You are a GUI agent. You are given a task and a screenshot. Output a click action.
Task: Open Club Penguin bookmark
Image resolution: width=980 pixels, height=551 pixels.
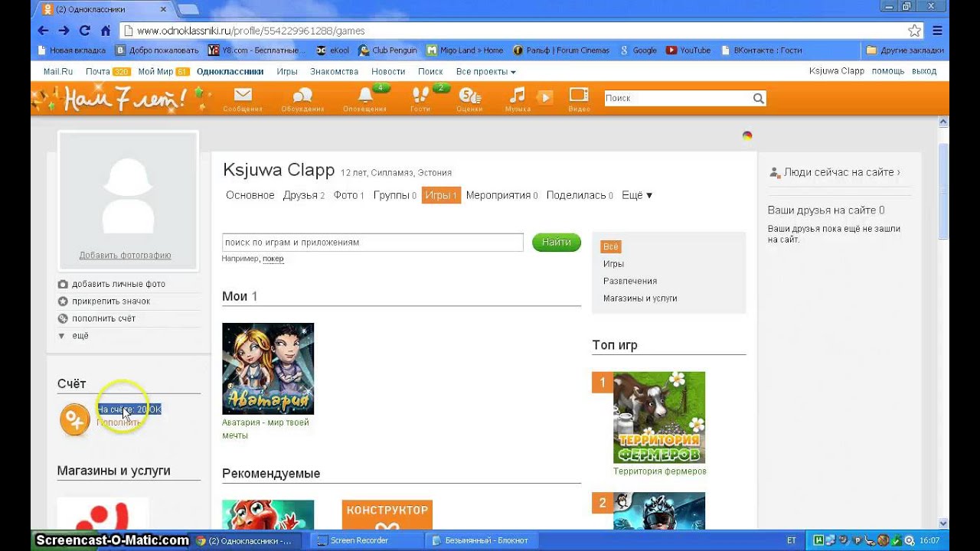point(388,51)
